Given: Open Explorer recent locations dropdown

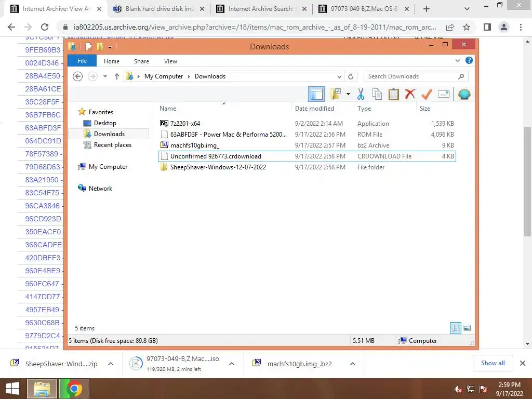Looking at the screenshot, I should click(105, 76).
